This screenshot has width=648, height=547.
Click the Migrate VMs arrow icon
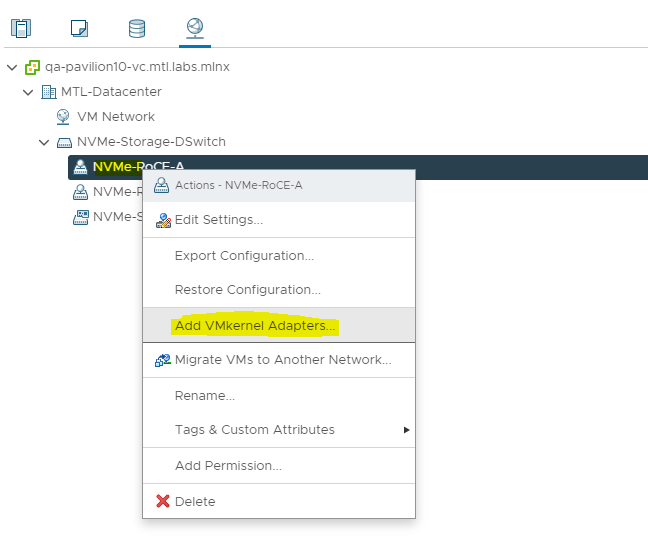(163, 360)
